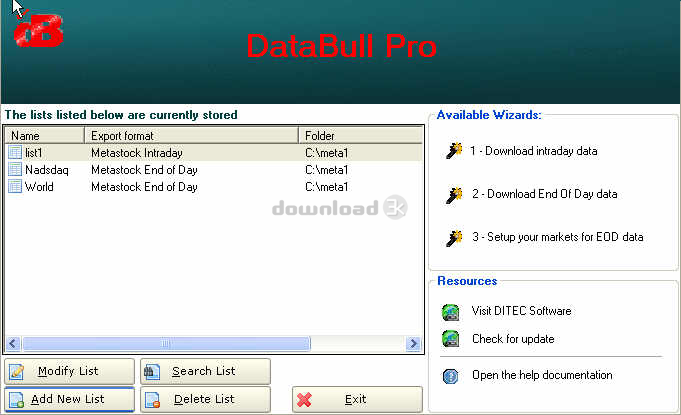Click the C:\meta1 folder of list1
Viewport: 681px width, 415px height.
click(327, 153)
